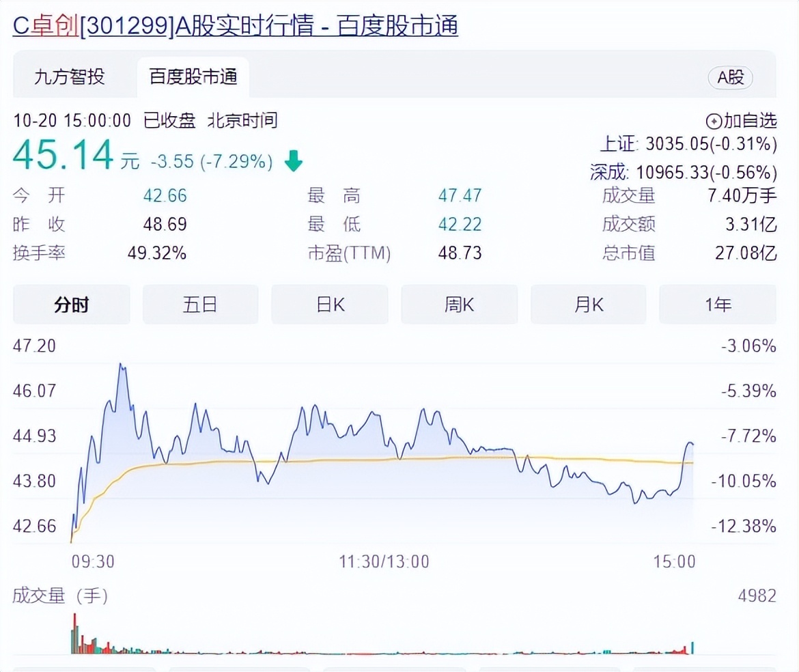Open the 周K weekly candlestick chart
This screenshot has width=799, height=672.
(x=459, y=305)
